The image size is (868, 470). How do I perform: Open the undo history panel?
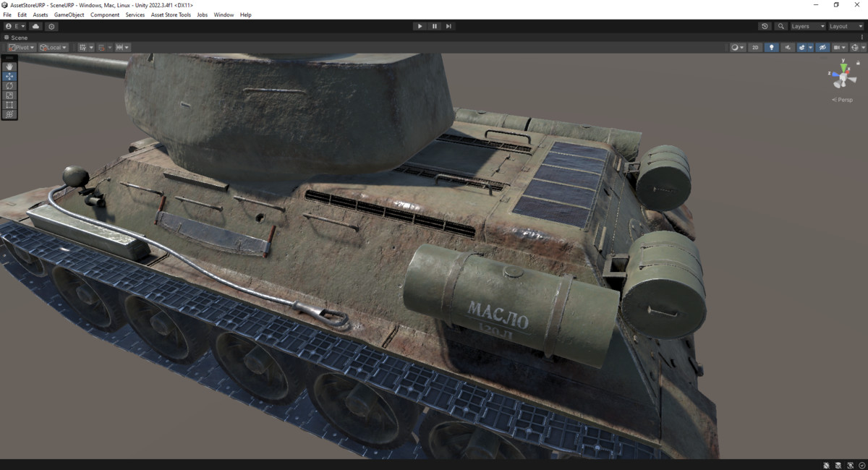pos(765,26)
